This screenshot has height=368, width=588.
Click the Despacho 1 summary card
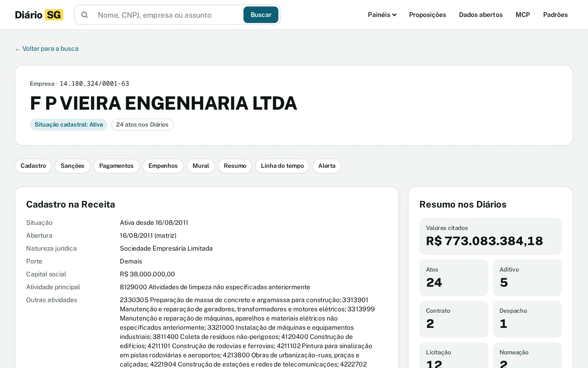click(x=527, y=319)
